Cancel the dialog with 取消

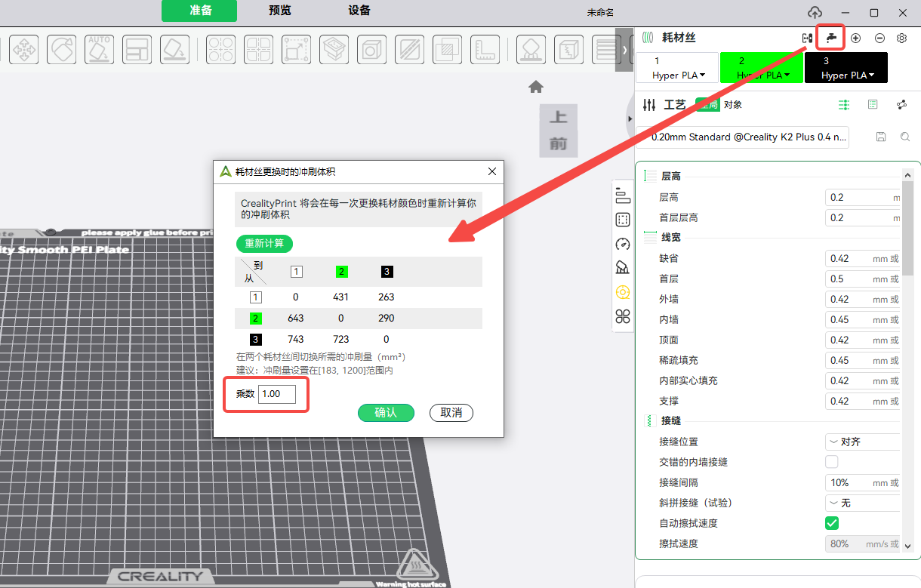pyautogui.click(x=451, y=413)
